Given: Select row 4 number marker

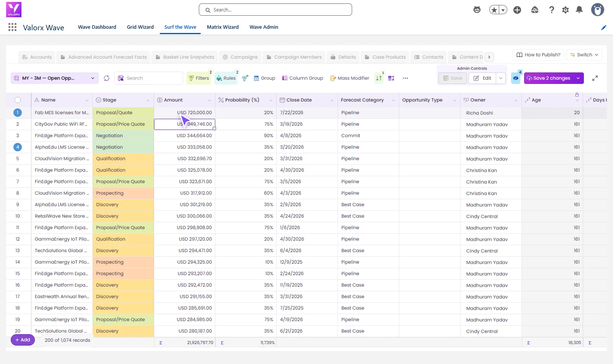Looking at the screenshot, I should point(18,147).
